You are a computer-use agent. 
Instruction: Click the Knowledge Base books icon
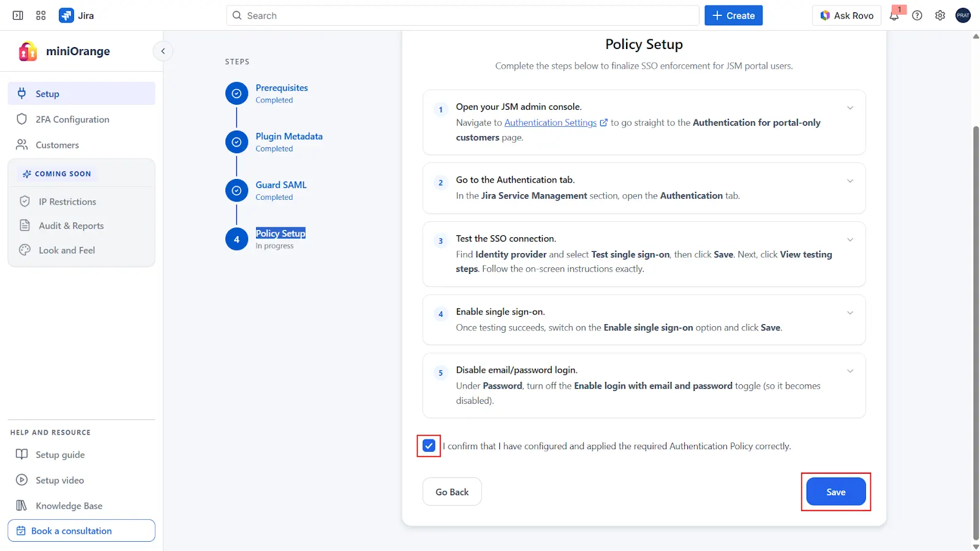click(x=22, y=506)
